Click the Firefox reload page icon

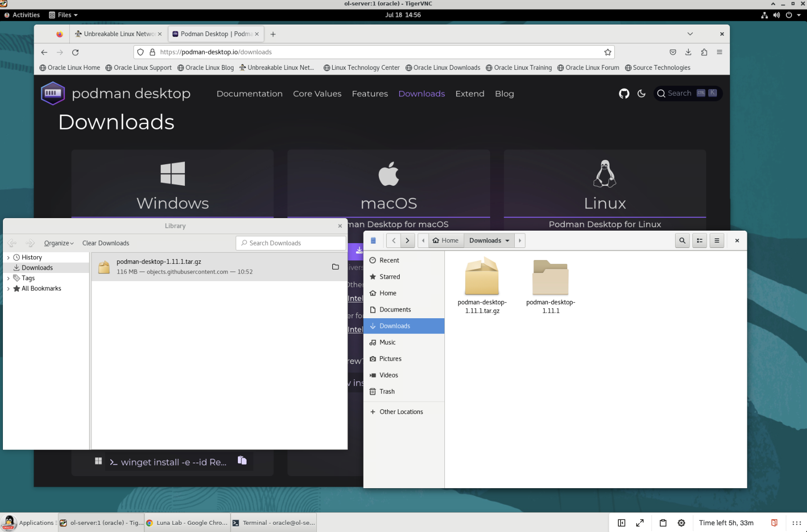pos(75,52)
